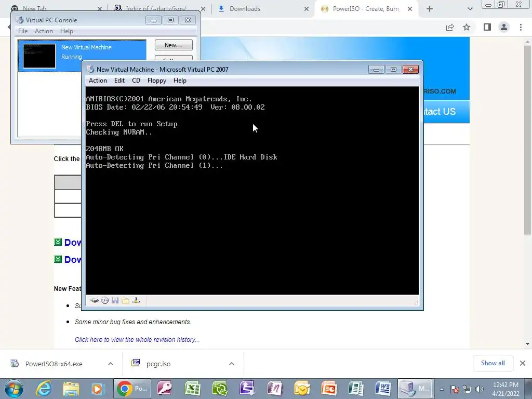Click the hard disk status icon in Virtual PC
This screenshot has width=532, height=399.
coord(95,300)
